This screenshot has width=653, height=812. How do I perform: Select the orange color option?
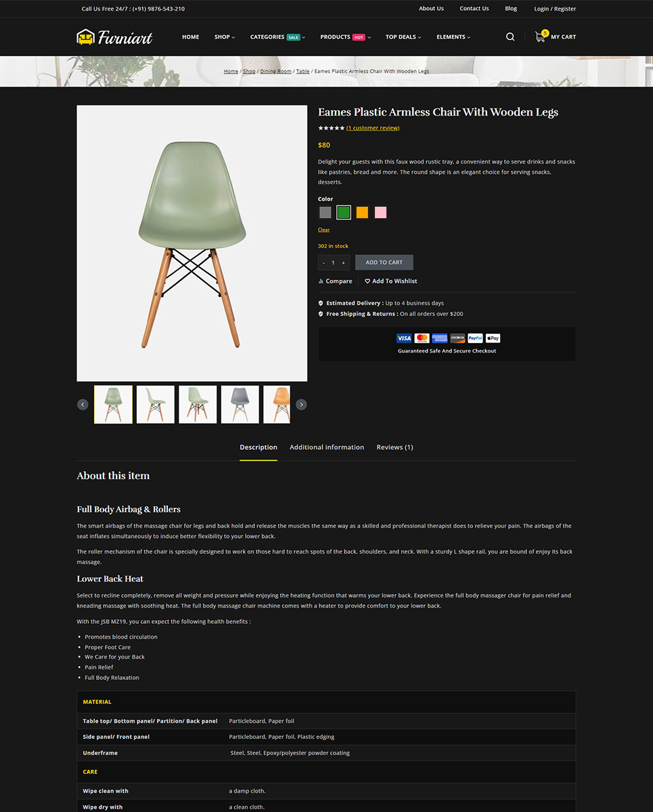pos(362,212)
